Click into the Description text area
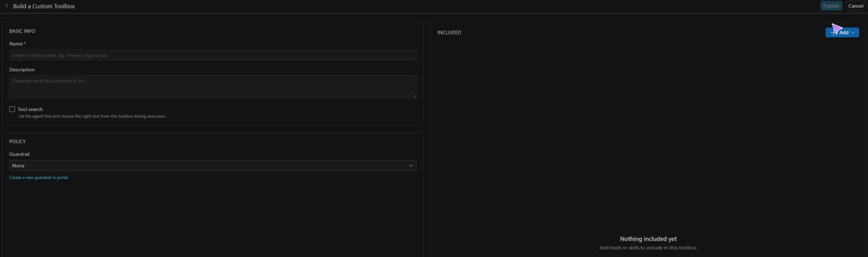Viewport: 868px width, 257px height. (x=213, y=86)
